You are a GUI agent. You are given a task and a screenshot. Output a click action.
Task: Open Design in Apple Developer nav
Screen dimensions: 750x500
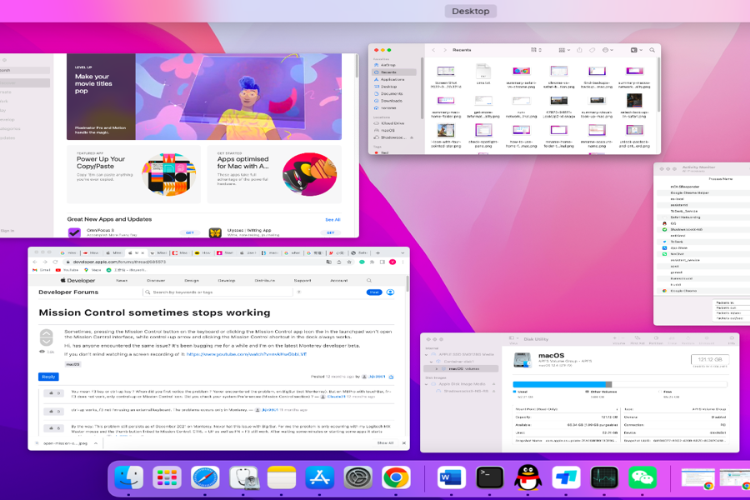tap(191, 280)
